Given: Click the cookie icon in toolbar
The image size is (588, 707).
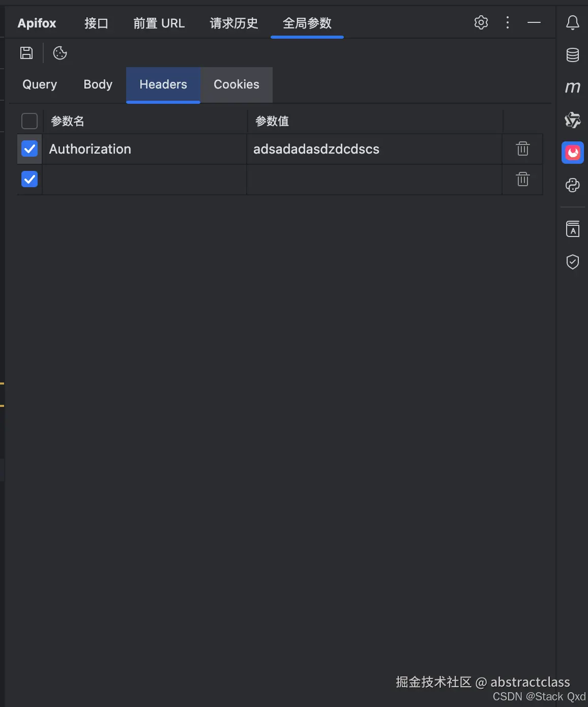Looking at the screenshot, I should point(60,53).
